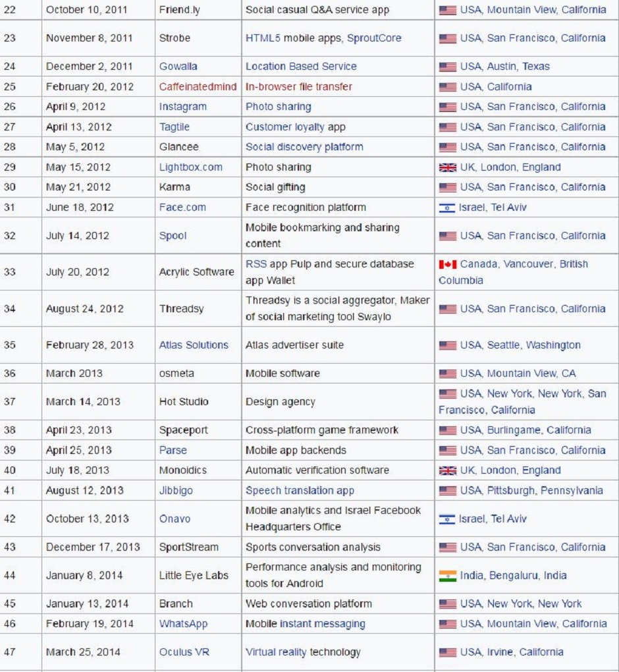The width and height of the screenshot is (619, 672).
Task: Click the red Caffeinatedmind link
Action: pyautogui.click(x=198, y=87)
